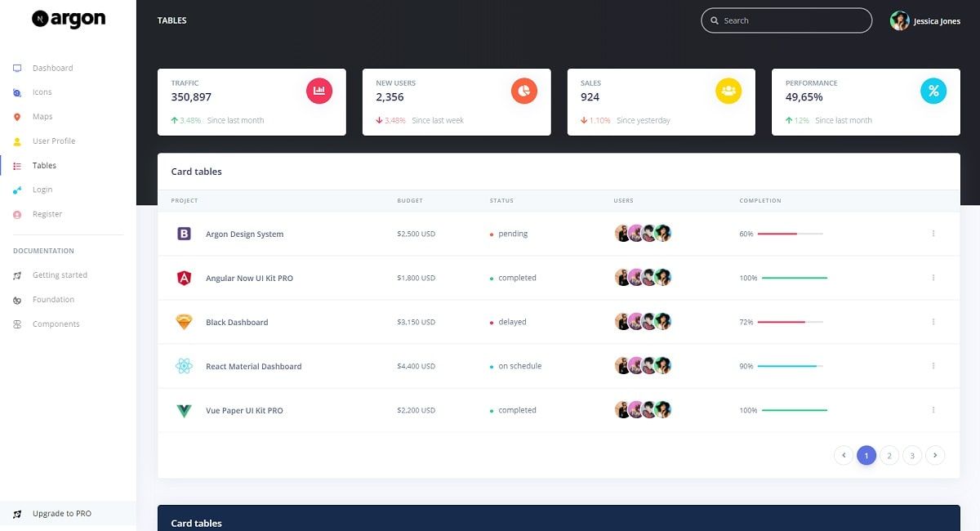Click the Sketch diamond icon for Black Dashboard

pyautogui.click(x=185, y=322)
